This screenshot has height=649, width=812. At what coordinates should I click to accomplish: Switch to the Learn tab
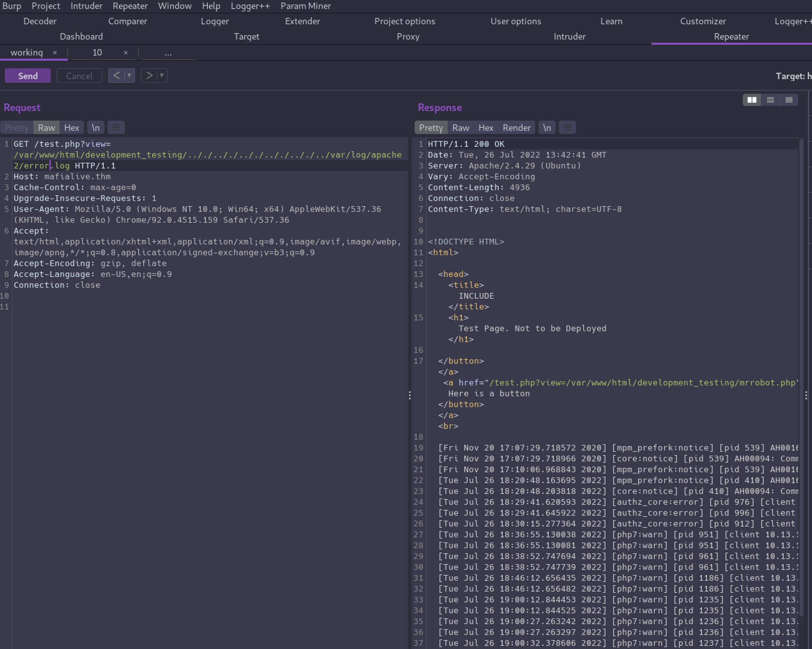[x=611, y=21]
